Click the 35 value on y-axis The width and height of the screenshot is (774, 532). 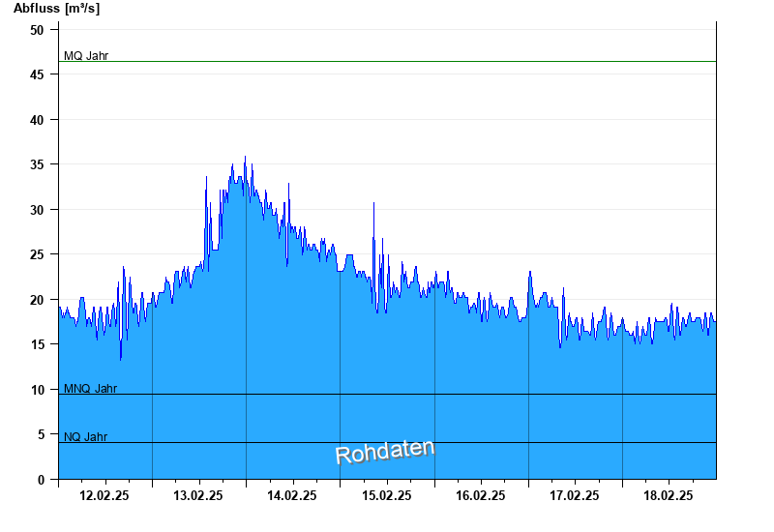[x=37, y=164]
